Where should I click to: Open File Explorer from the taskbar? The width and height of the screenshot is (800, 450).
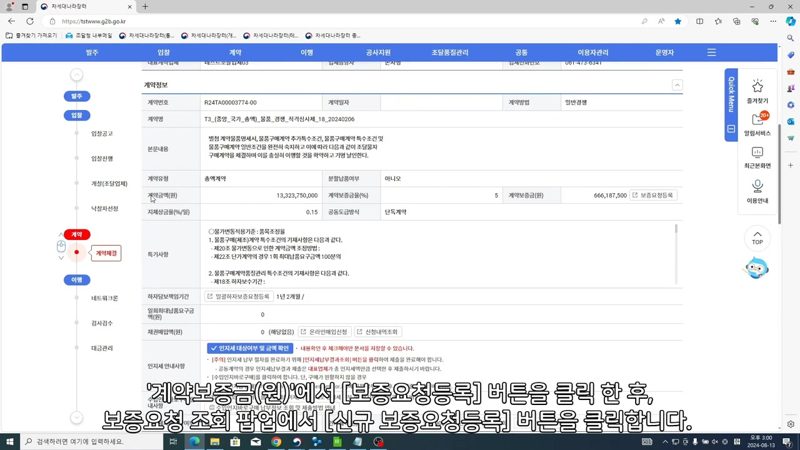pos(215,442)
